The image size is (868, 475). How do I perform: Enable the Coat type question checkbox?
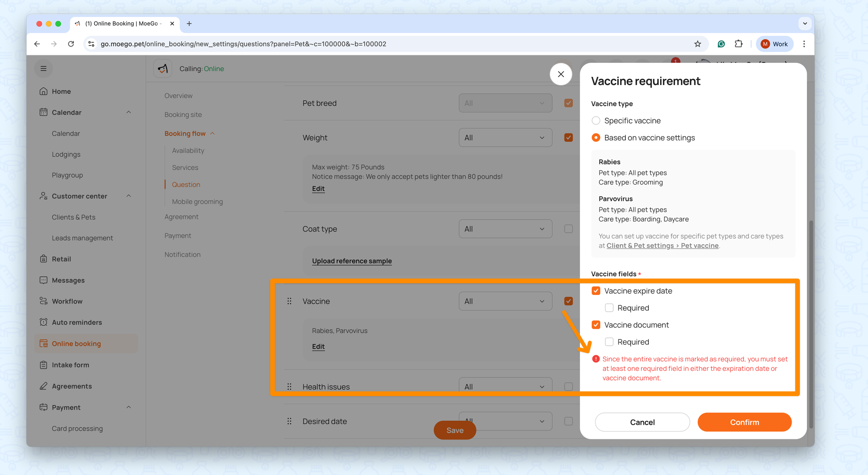click(x=569, y=229)
